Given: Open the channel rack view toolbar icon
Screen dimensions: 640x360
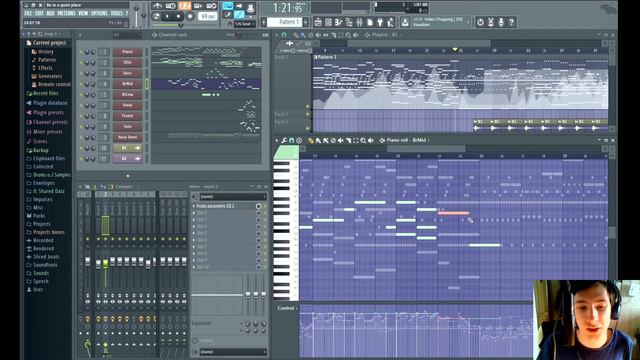Looking at the screenshot, I should click(x=328, y=22).
